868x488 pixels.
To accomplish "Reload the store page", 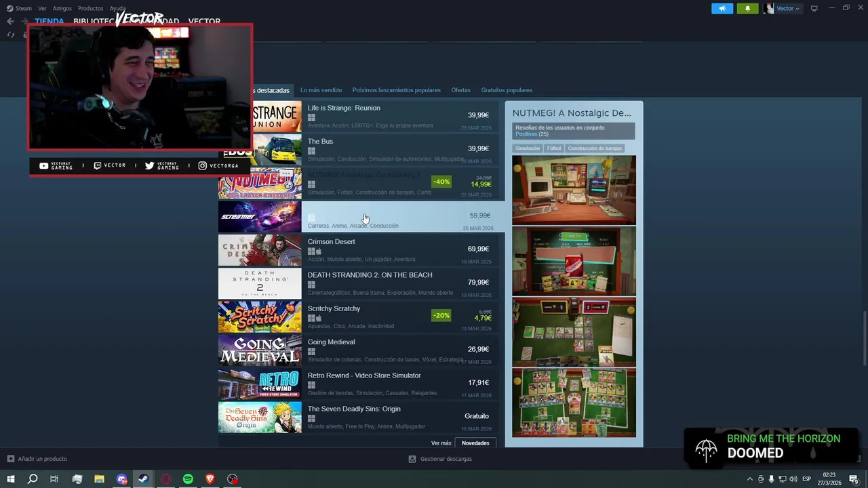I will [x=10, y=35].
